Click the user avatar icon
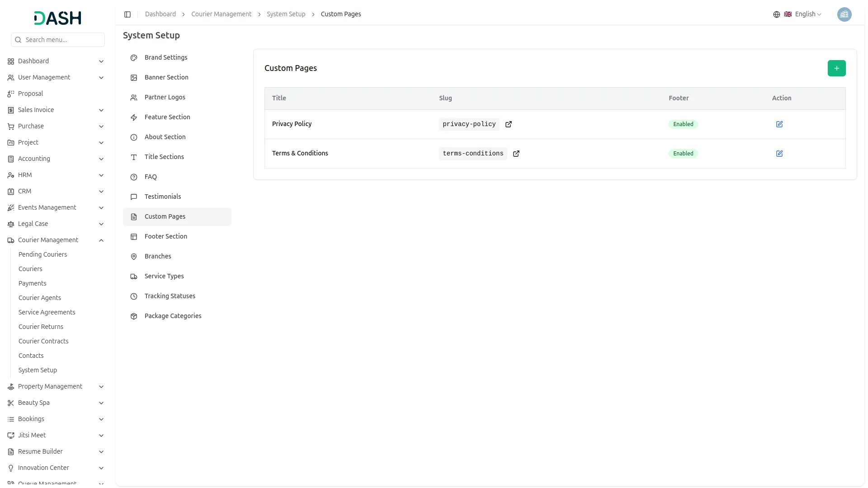The height and width of the screenshot is (488, 868). pos(844,14)
